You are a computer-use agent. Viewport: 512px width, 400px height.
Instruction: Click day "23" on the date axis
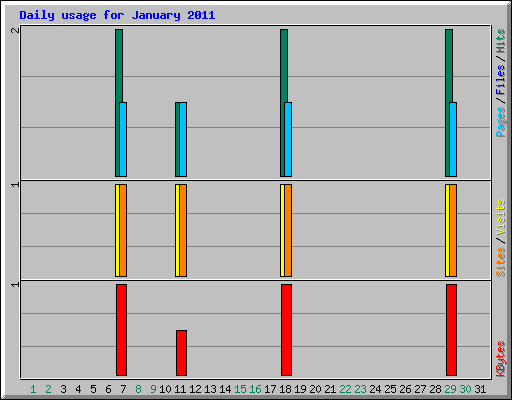click(360, 389)
